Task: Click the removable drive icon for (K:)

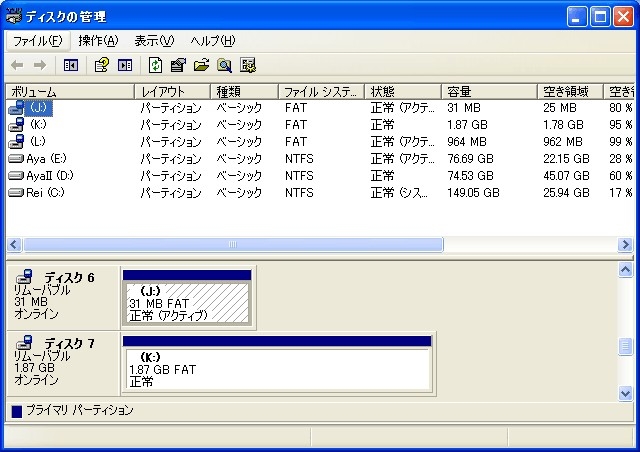Action: tap(16, 125)
